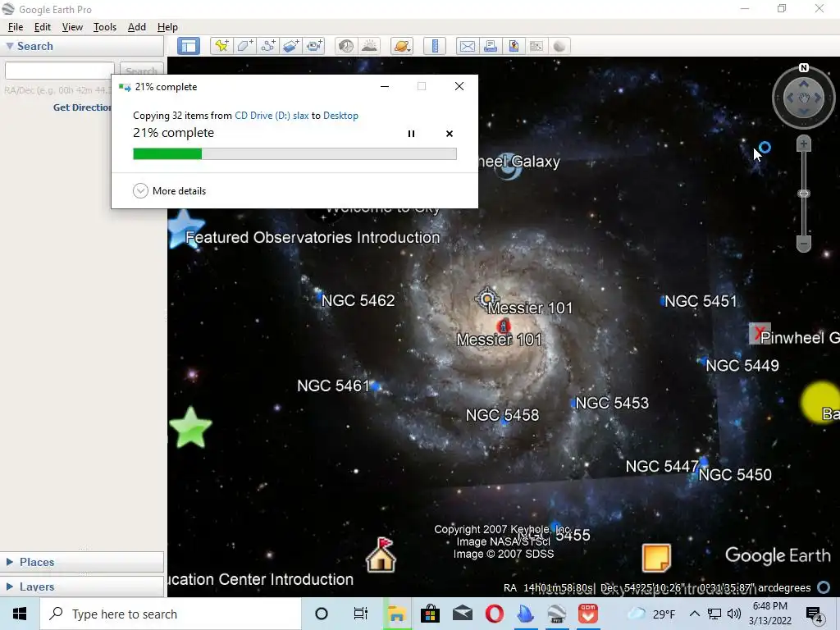Click the green star placemark
This screenshot has width=840, height=630.
(x=190, y=427)
